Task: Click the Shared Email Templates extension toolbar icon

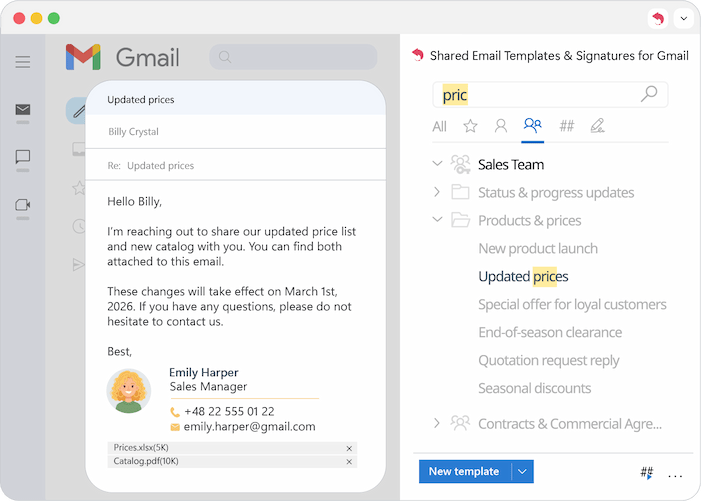Action: pos(658,19)
